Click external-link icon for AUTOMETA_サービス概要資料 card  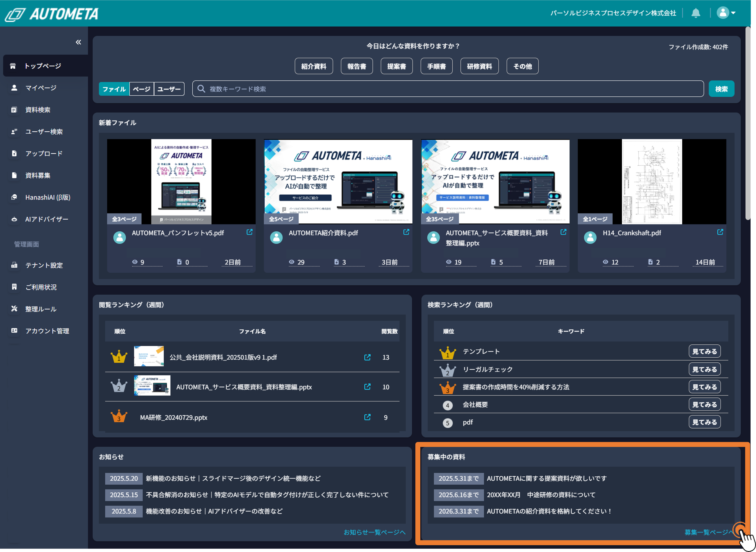[563, 232]
